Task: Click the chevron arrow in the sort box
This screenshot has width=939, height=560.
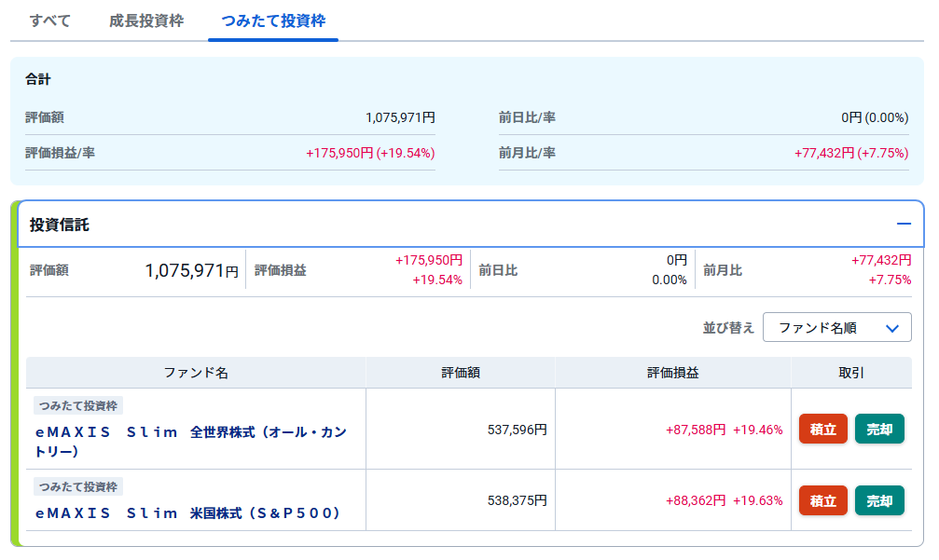Action: pos(891,328)
